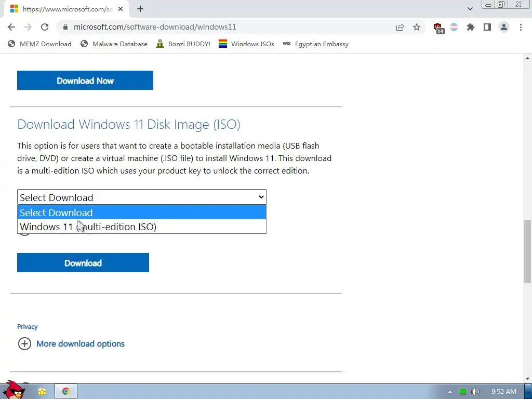Image resolution: width=532 pixels, height=399 pixels.
Task: Open Bonzi BUDDY! bookmark
Action: [183, 44]
